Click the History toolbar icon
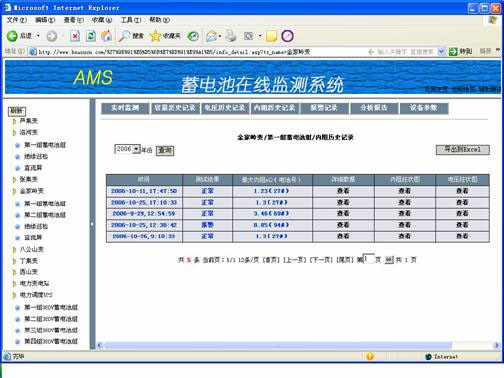This screenshot has width=504, height=378. coord(193,36)
